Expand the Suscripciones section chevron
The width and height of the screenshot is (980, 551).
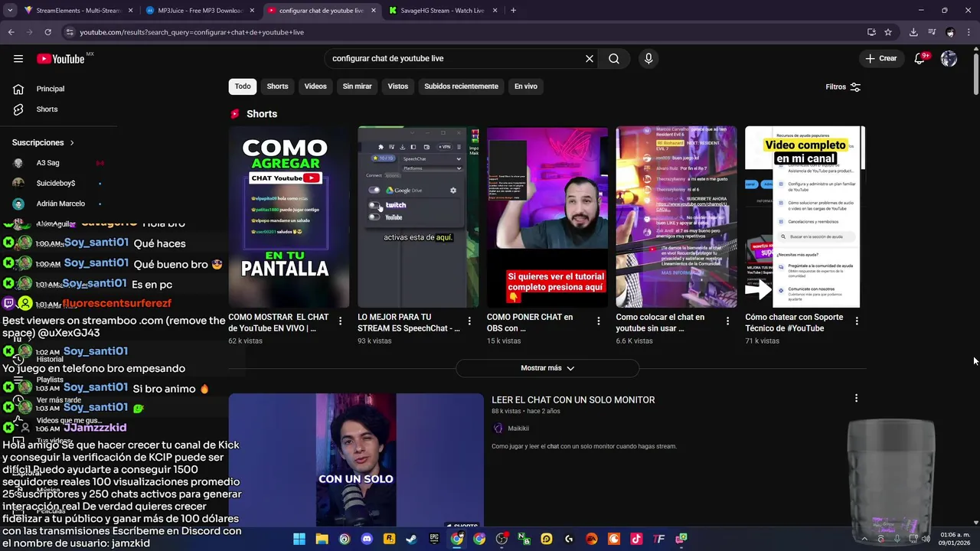coord(72,143)
